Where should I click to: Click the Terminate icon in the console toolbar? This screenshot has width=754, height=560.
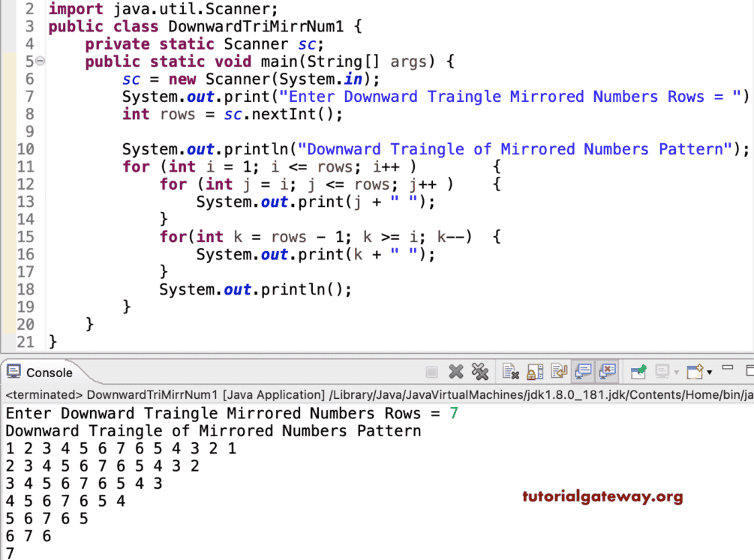pyautogui.click(x=433, y=371)
